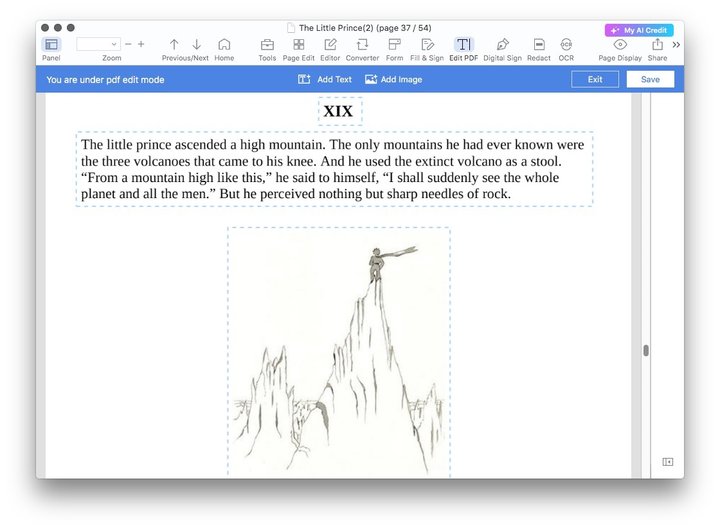Open the Redact tool
Viewport: 720px width, 530px height.
539,45
